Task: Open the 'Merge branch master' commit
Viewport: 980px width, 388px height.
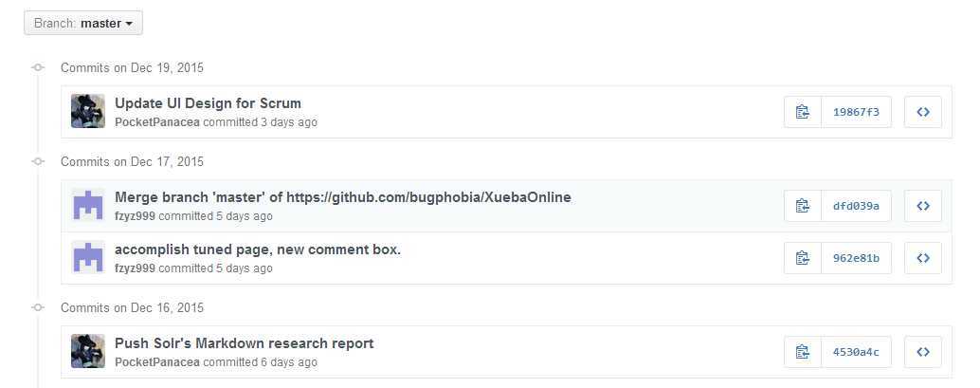Action: pos(342,197)
